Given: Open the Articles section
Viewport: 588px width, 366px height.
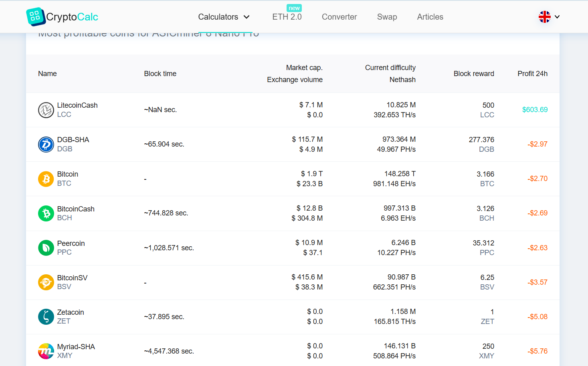Looking at the screenshot, I should pos(430,17).
